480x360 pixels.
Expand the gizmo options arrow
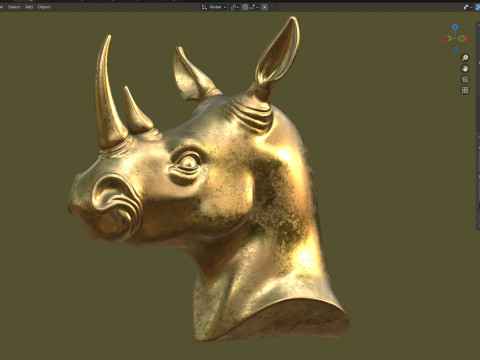[472, 7]
